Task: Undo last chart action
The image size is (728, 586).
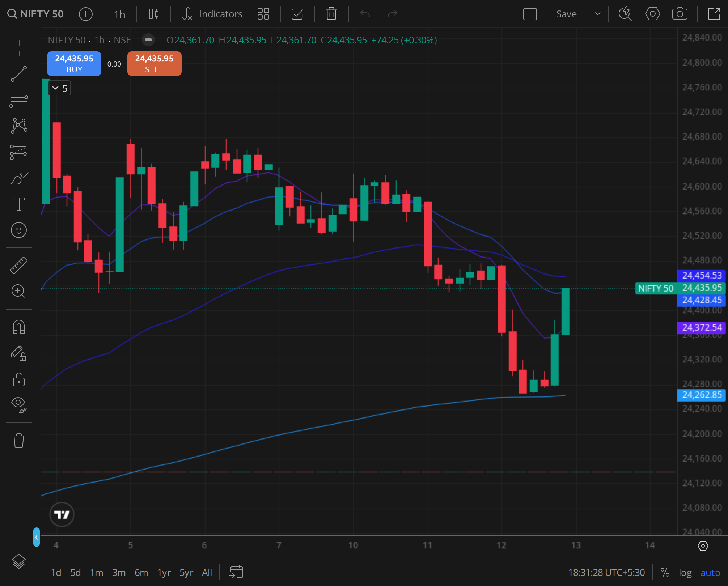Action: (365, 14)
